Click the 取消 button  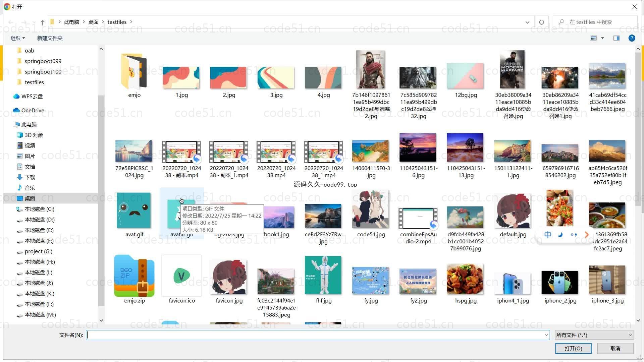(615, 349)
